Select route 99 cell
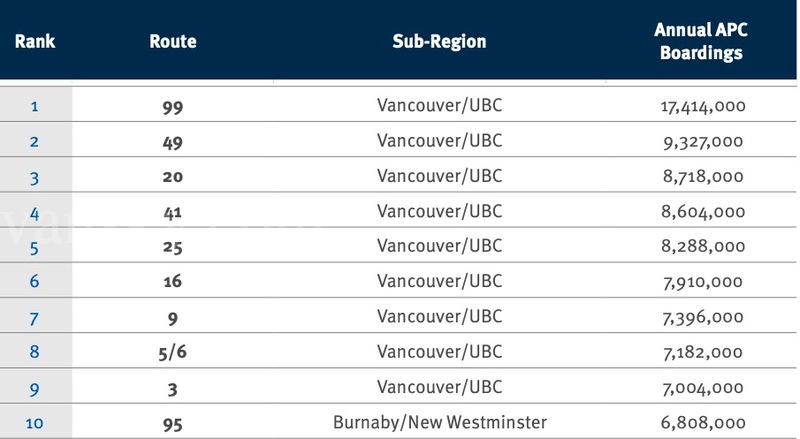Image resolution: width=800 pixels, height=439 pixels. point(173,106)
